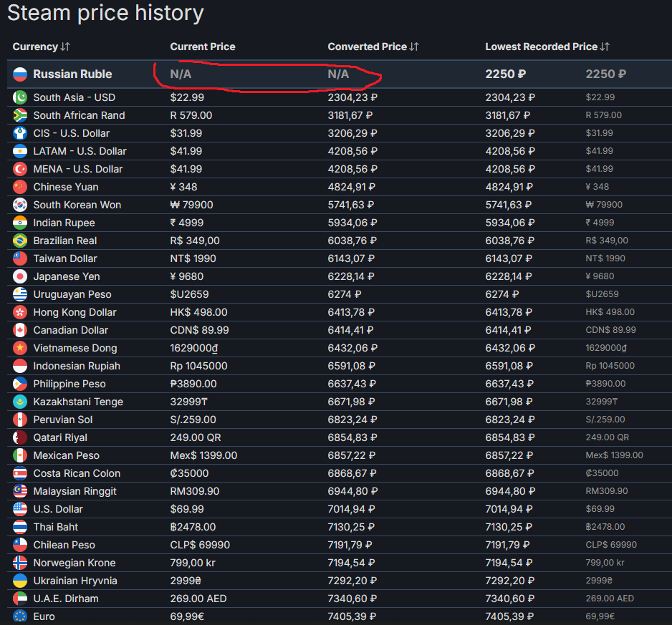Click the Philippine flag icon
672x625 pixels.
click(20, 384)
